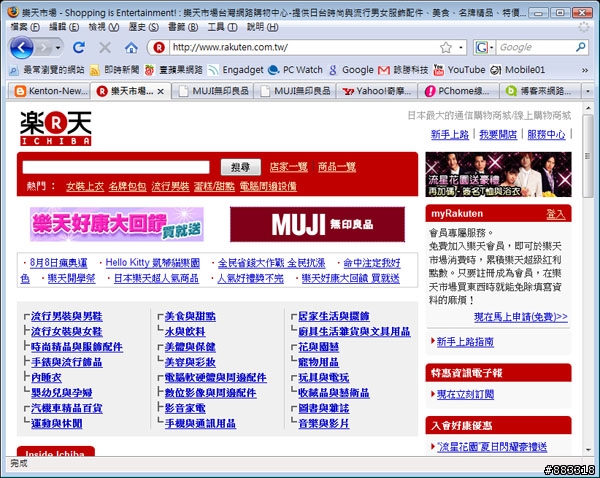This screenshot has height=478, width=600.
Task: Reload the page with the refresh icon
Action: click(x=79, y=48)
